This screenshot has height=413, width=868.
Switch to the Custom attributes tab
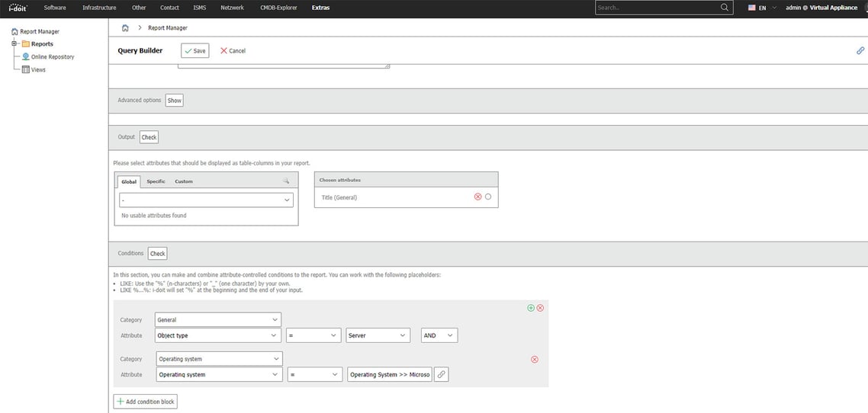coord(184,181)
